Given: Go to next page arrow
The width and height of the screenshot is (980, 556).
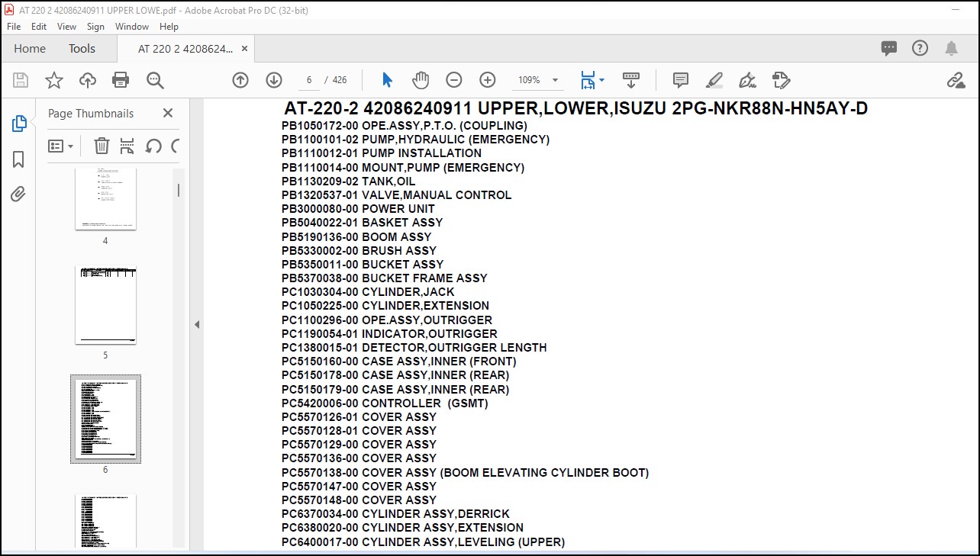Looking at the screenshot, I should [274, 80].
